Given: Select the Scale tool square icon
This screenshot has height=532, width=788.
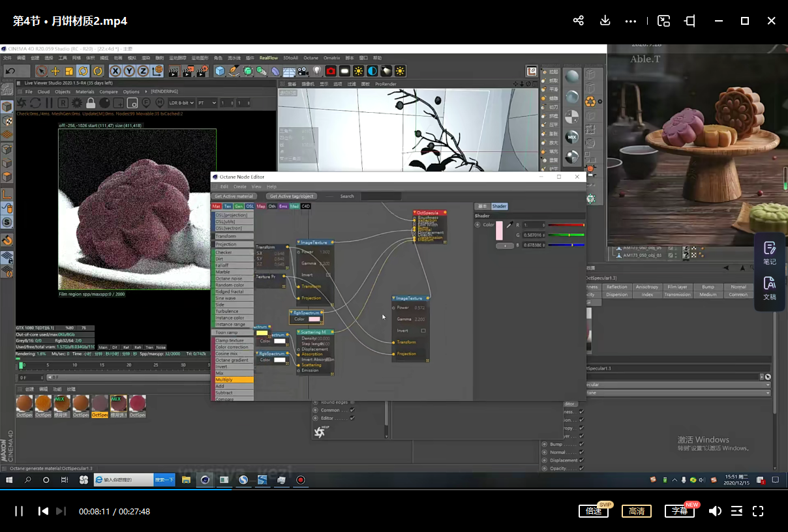Looking at the screenshot, I should point(70,71).
